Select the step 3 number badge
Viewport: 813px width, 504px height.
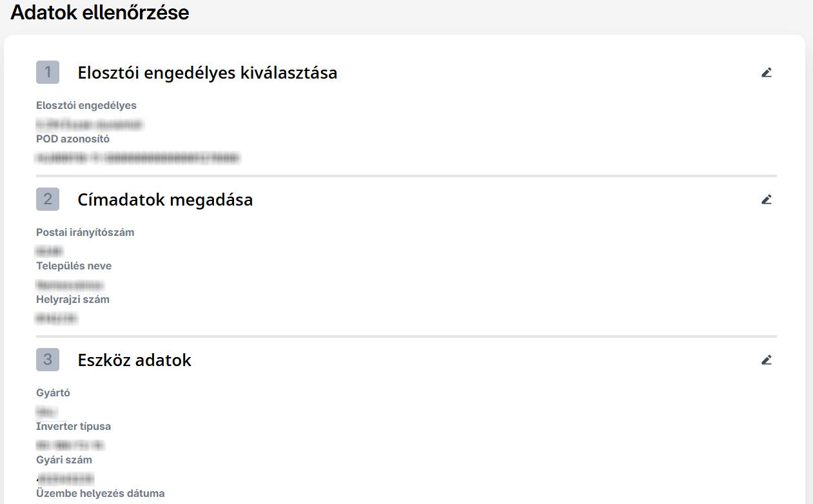(x=48, y=360)
